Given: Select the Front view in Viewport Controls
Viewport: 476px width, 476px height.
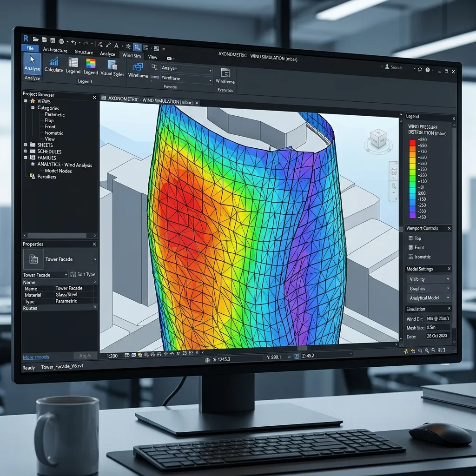Looking at the screenshot, I should [x=419, y=248].
